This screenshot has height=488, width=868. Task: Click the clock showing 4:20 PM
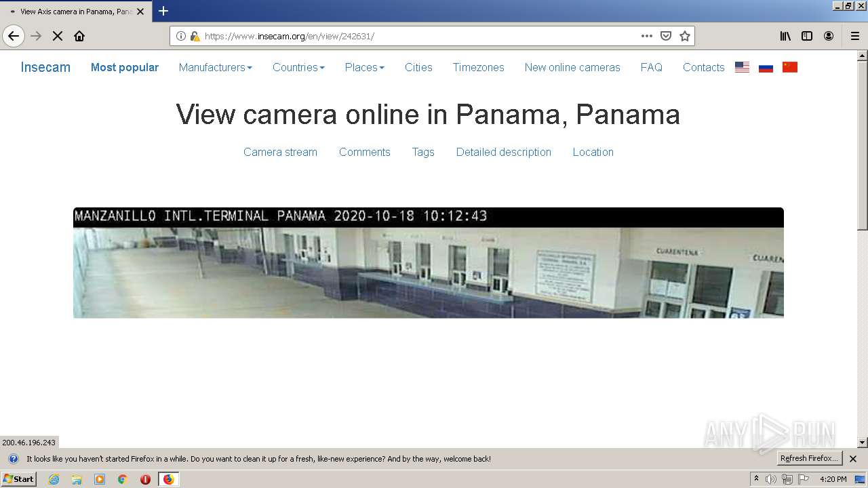[x=833, y=479]
